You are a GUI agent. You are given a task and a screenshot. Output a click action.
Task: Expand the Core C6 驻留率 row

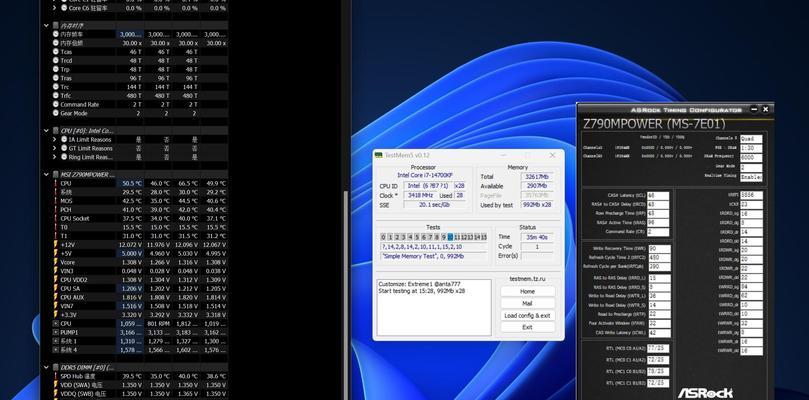55,8
